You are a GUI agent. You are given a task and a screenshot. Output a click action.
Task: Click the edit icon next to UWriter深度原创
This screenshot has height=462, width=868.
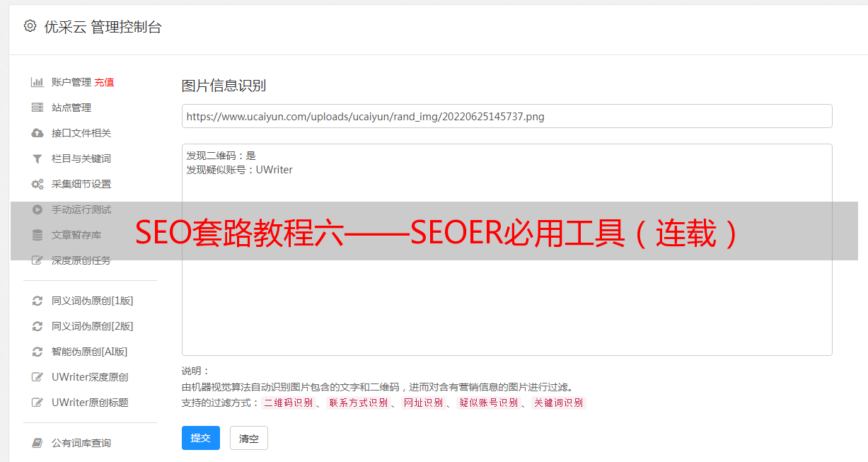click(37, 377)
